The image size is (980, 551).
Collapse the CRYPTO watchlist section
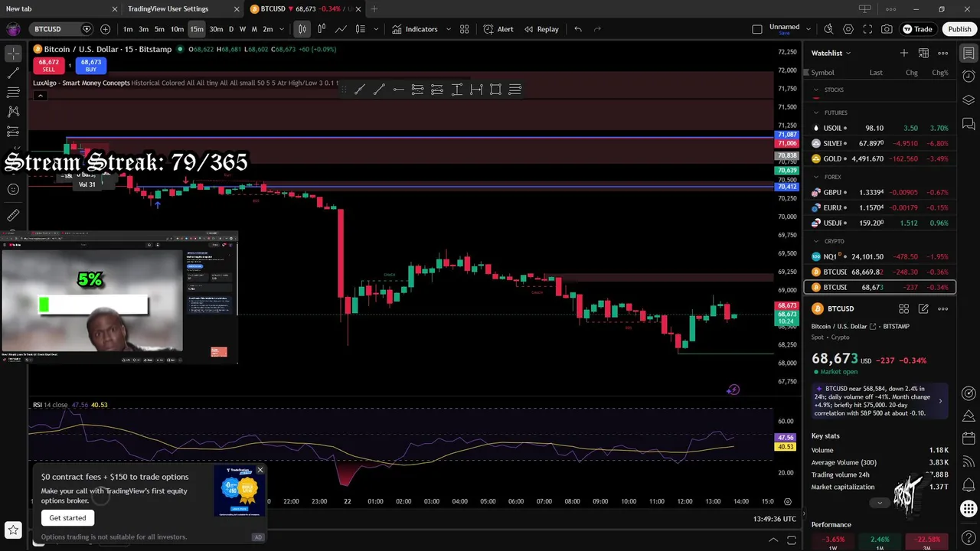coord(816,241)
